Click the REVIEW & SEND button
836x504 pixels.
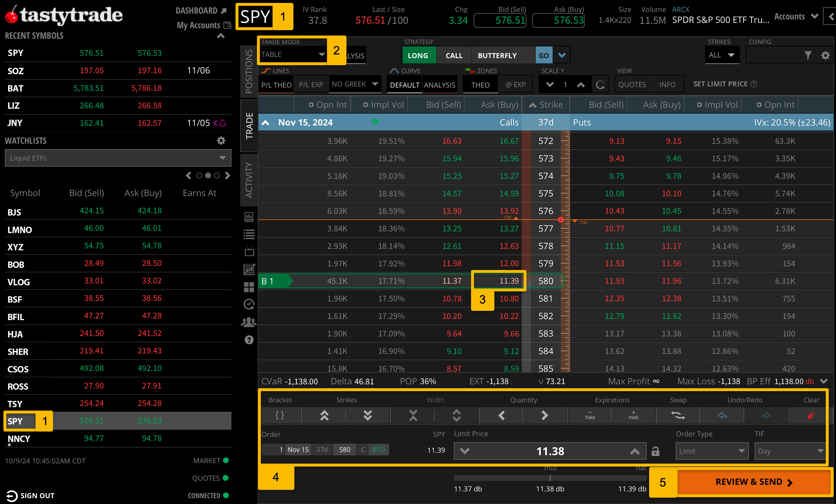coord(754,482)
